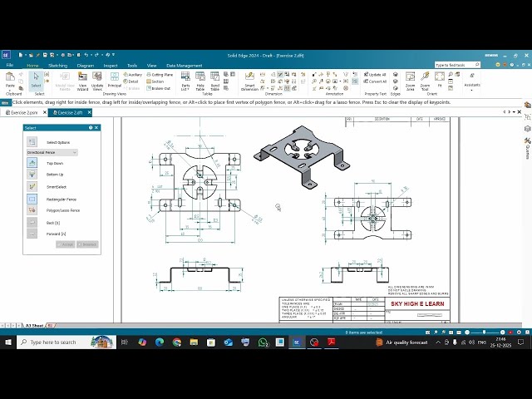The width and height of the screenshot is (532, 399).
Task: Open the File menu
Action: click(9, 65)
